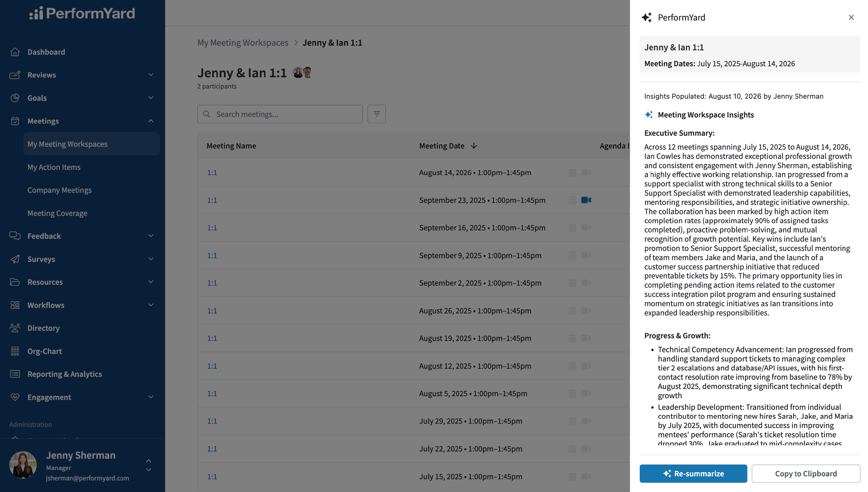This screenshot has height=492, width=868.
Task: Expand the Resources menu chevron
Action: (x=151, y=282)
